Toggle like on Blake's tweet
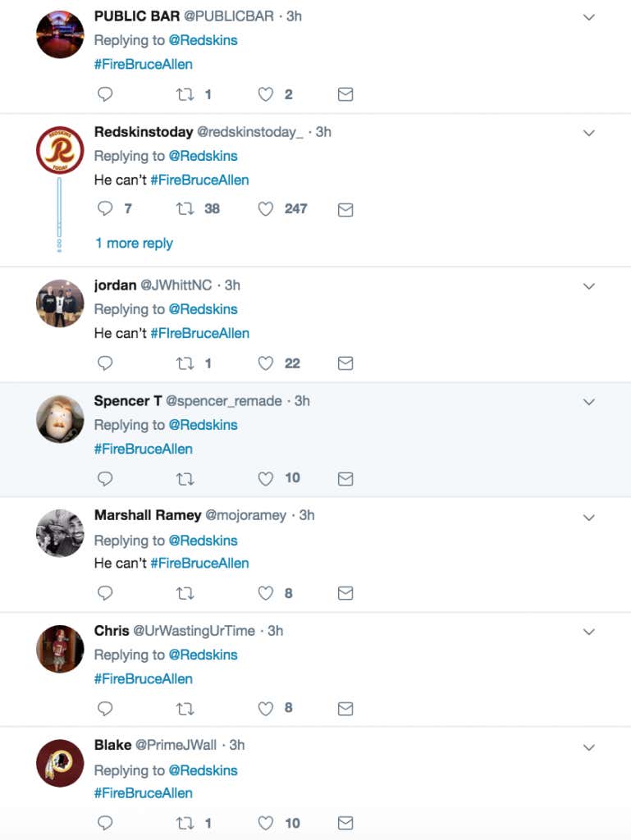Viewport: 631px width, 840px height. pos(265,823)
